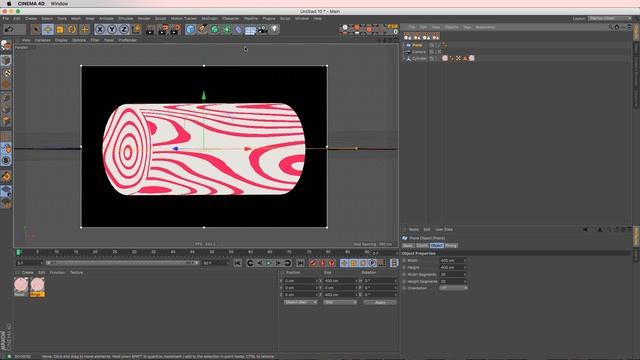Select Model mode cube in left palette
This screenshot has height=360, width=640.
tap(6, 60)
